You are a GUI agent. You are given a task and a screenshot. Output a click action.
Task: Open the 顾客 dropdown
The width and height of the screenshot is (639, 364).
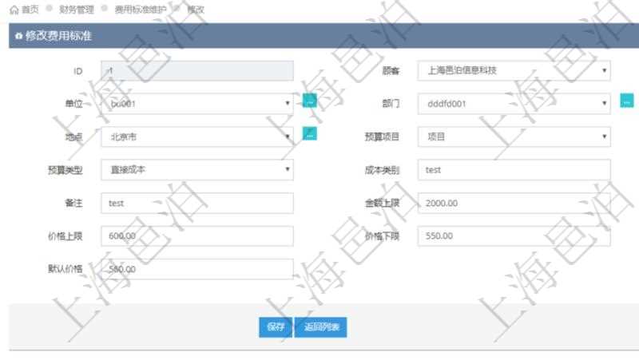pyautogui.click(x=514, y=71)
